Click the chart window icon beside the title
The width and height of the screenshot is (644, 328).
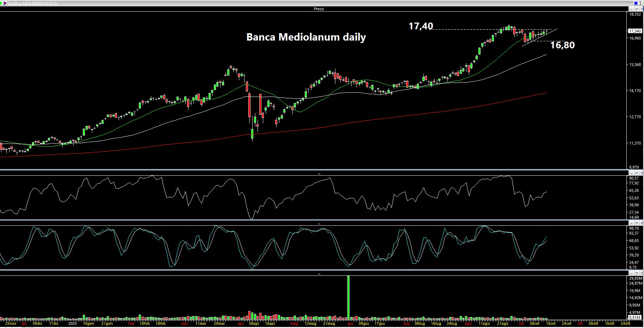click(5, 3)
